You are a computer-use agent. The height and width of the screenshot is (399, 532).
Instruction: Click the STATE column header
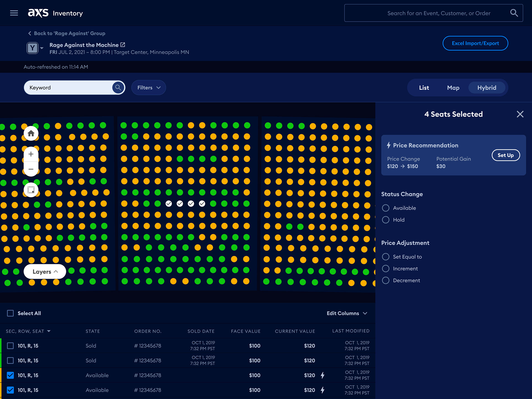click(93, 331)
